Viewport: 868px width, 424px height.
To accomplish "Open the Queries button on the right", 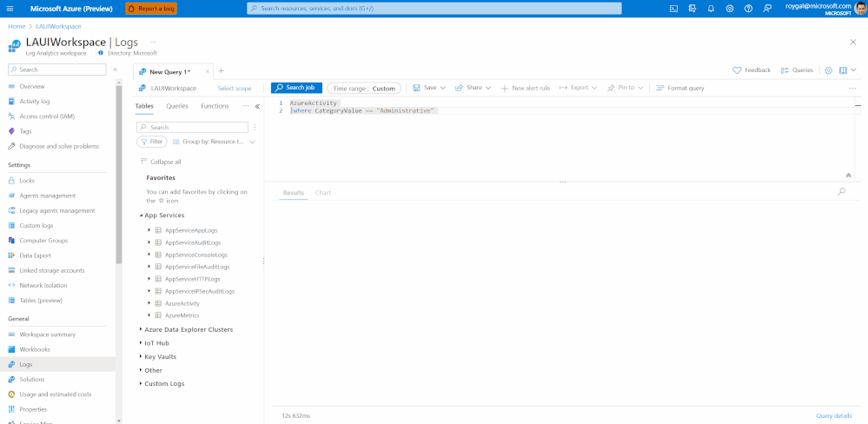I will click(797, 70).
